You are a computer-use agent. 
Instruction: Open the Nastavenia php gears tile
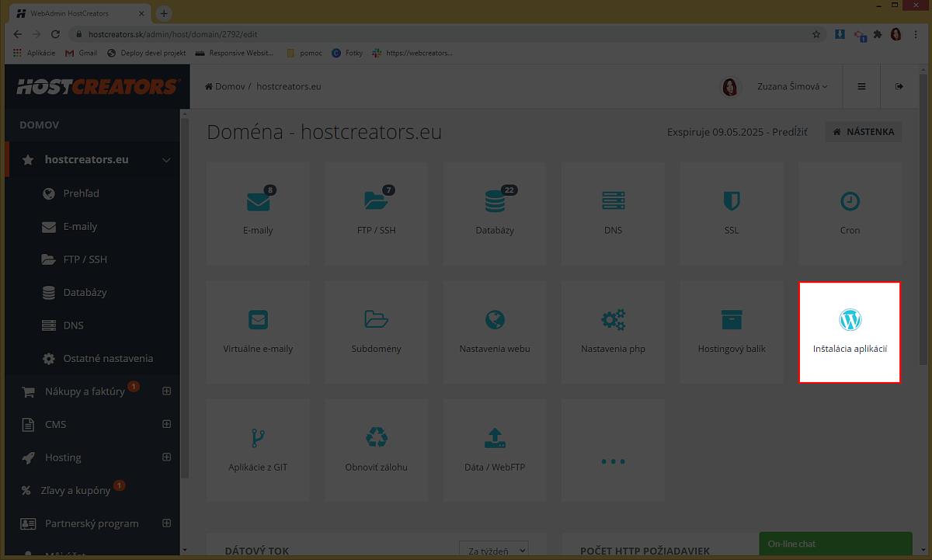click(x=613, y=332)
